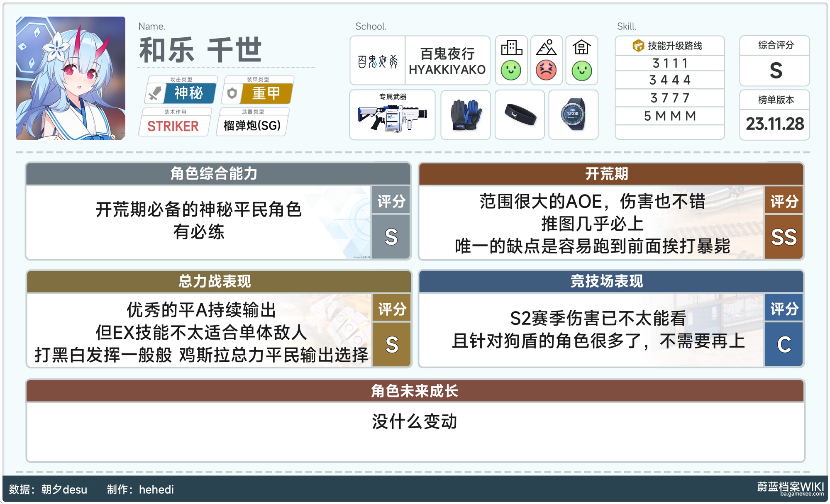Click the blue C rating in 竞技场表现
830x504 pixels.
(x=784, y=344)
